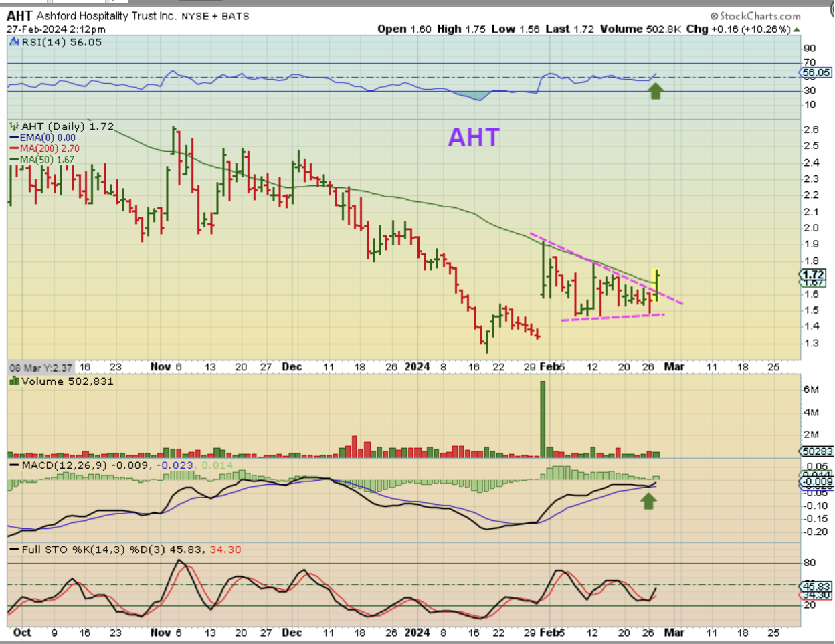
Task: Click the 2.6 label on the price axis
Action: [811, 130]
